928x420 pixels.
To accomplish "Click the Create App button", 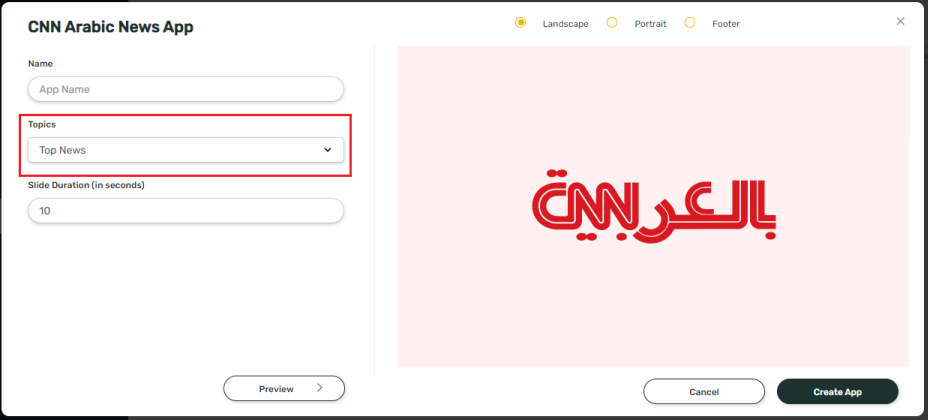I will [837, 392].
